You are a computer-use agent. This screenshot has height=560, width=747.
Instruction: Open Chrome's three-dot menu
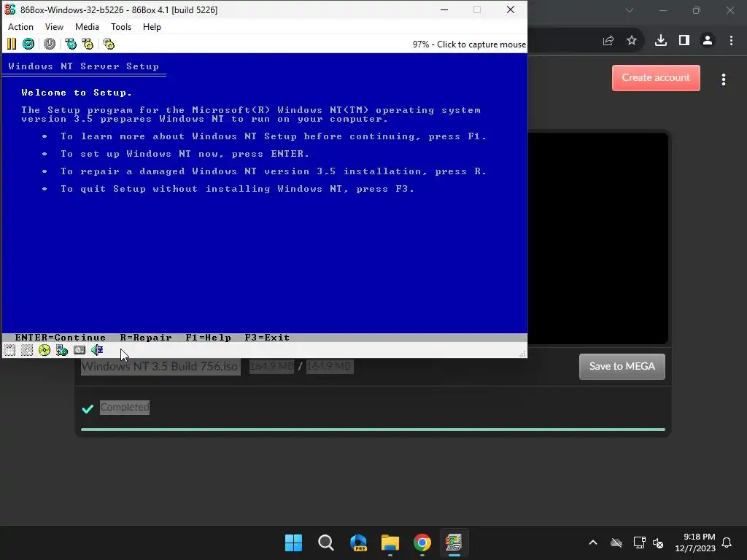731,41
